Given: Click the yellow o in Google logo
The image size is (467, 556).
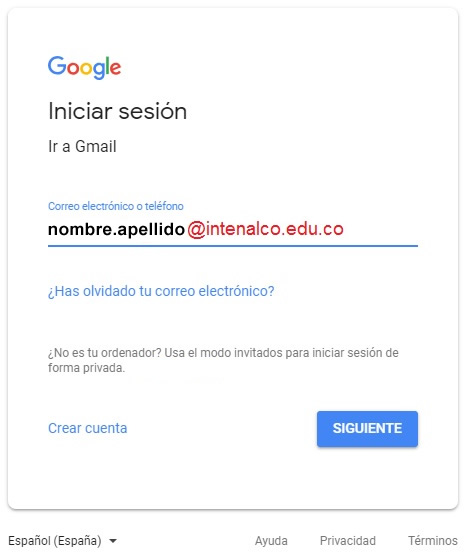Looking at the screenshot, I should click(x=86, y=68).
